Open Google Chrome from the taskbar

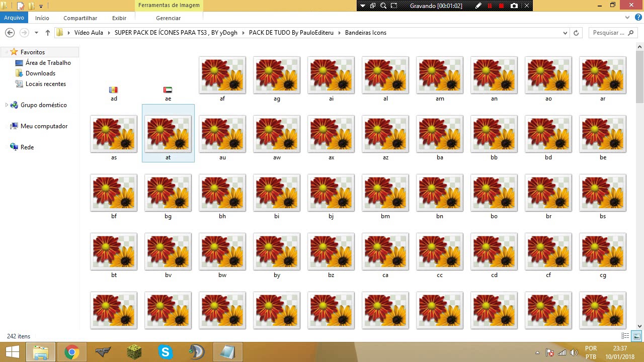[71, 352]
